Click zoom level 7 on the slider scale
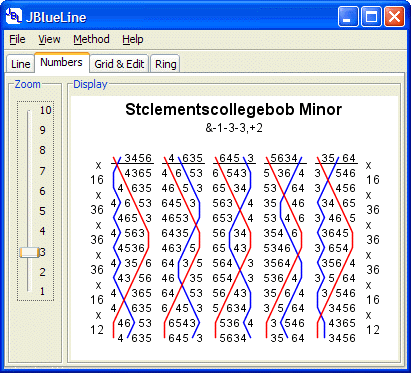This screenshot has width=411, height=373. coord(43,171)
